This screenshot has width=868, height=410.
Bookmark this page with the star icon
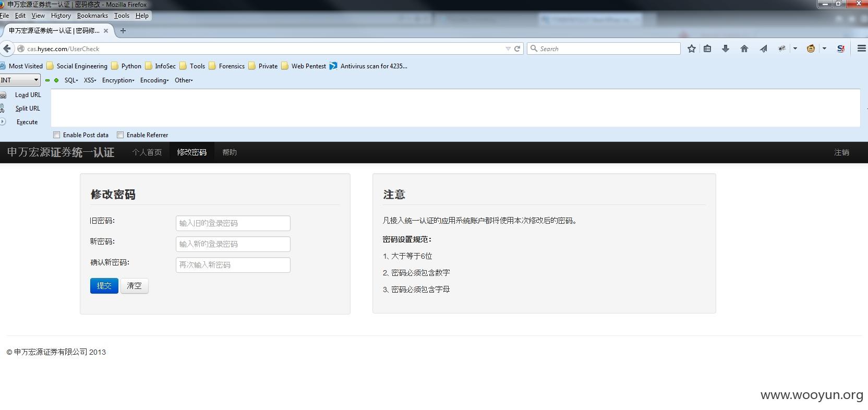tap(692, 49)
